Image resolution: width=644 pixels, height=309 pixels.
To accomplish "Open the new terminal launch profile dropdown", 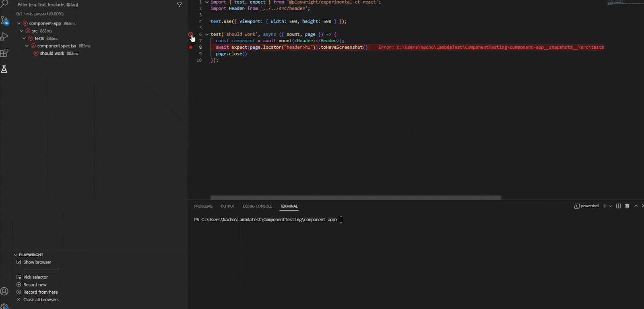I will pos(611,206).
